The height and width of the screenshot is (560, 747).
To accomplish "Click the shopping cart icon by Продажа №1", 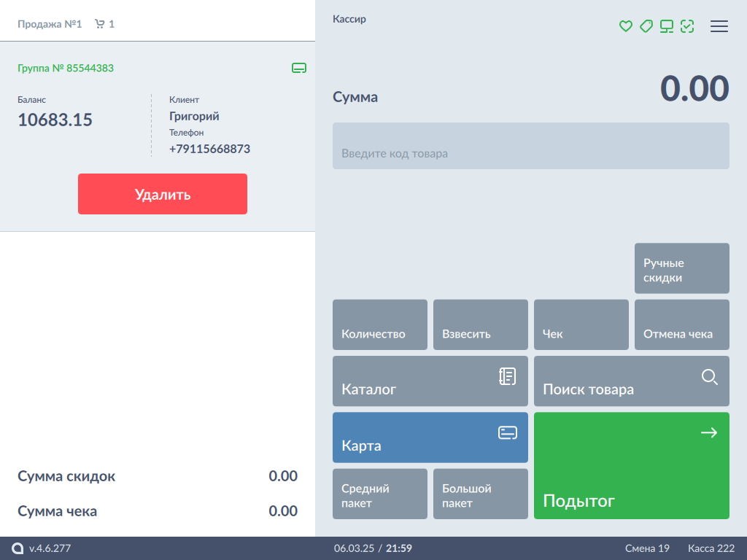I will click(100, 24).
